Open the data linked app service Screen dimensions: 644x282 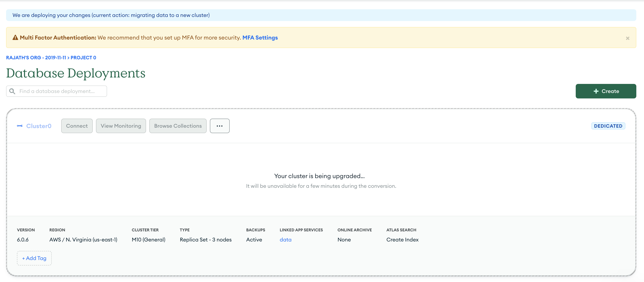pos(285,240)
